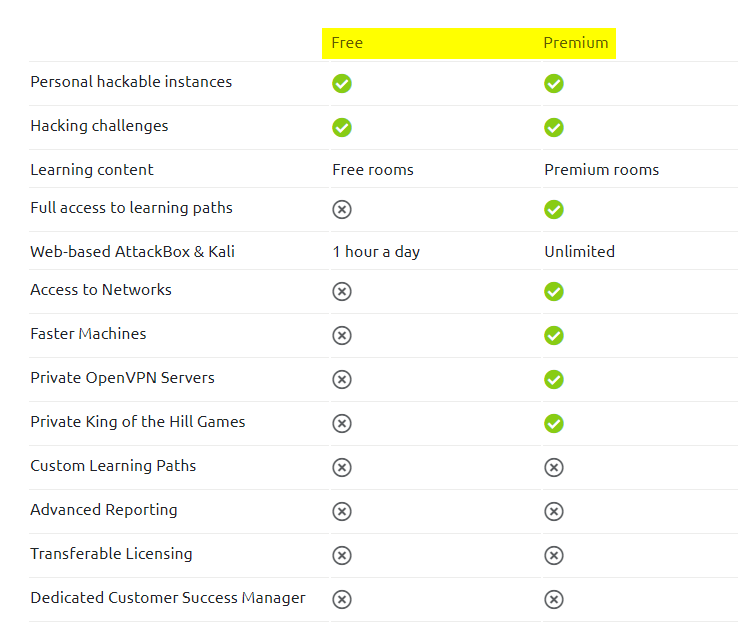This screenshot has width=738, height=629.
Task: Select the 'Premium rooms' text
Action: click(601, 170)
